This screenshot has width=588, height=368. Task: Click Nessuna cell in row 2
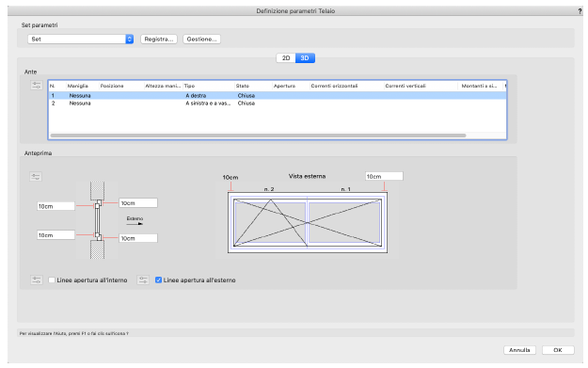point(80,104)
